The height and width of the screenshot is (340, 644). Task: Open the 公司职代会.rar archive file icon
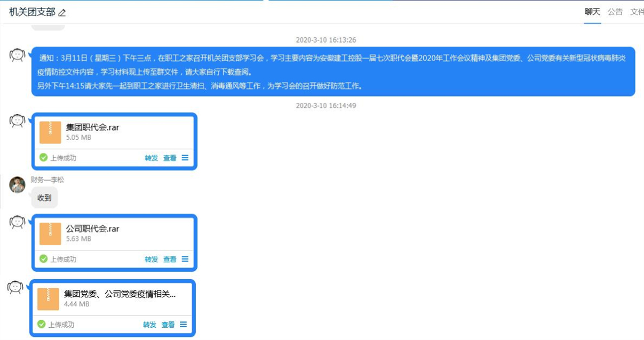coord(50,234)
